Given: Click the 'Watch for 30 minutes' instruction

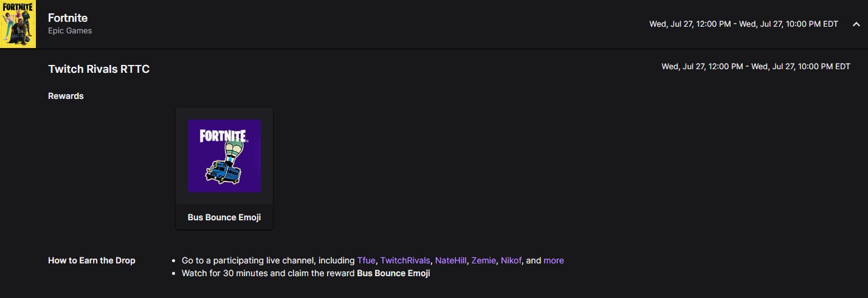Looking at the screenshot, I should (306, 273).
